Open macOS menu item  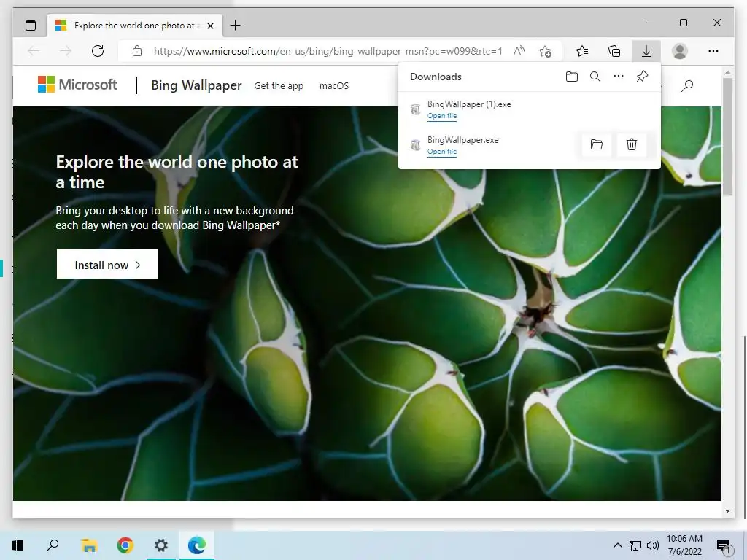click(334, 86)
